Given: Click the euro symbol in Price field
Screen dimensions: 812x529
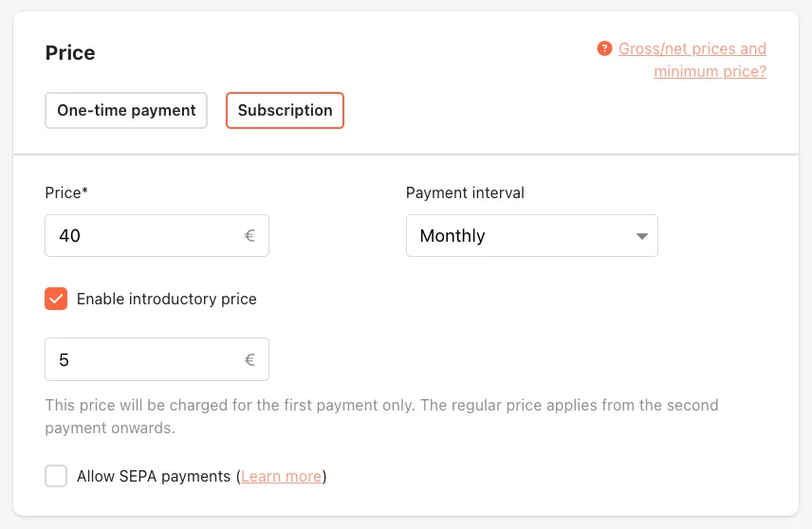Looking at the screenshot, I should [x=249, y=236].
